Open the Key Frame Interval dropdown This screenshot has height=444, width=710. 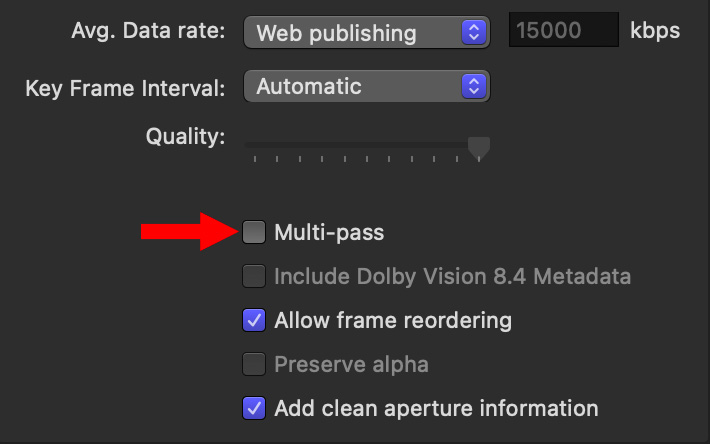click(367, 86)
